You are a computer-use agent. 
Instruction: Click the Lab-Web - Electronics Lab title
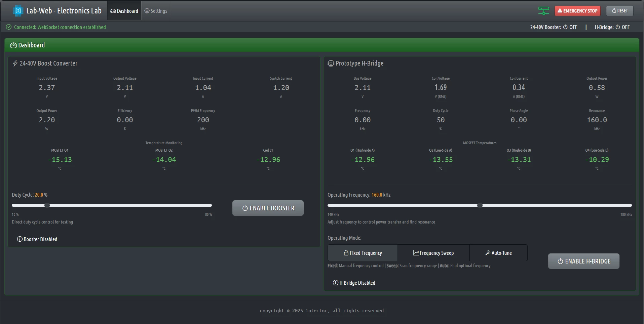coord(64,11)
